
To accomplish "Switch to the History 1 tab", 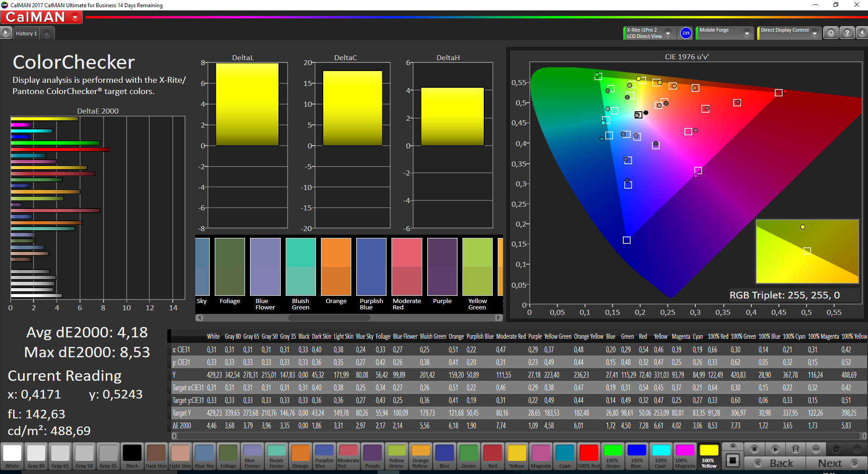I will [x=26, y=33].
